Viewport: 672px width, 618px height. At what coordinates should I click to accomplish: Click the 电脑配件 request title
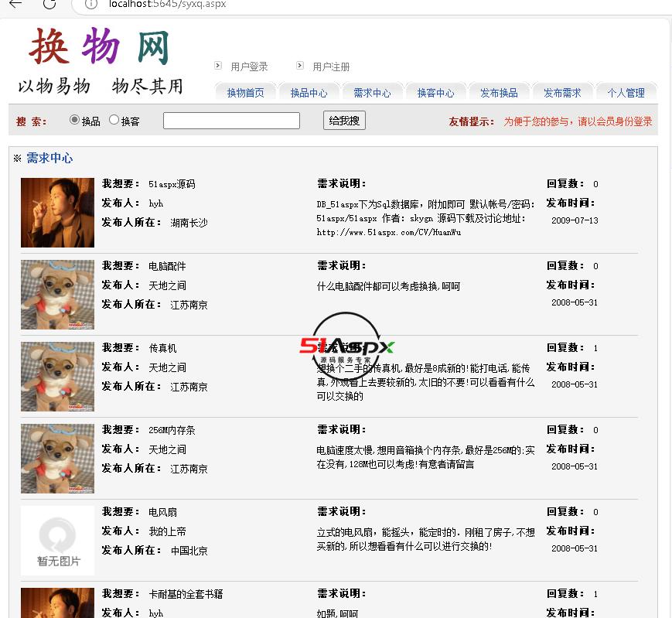click(x=167, y=266)
